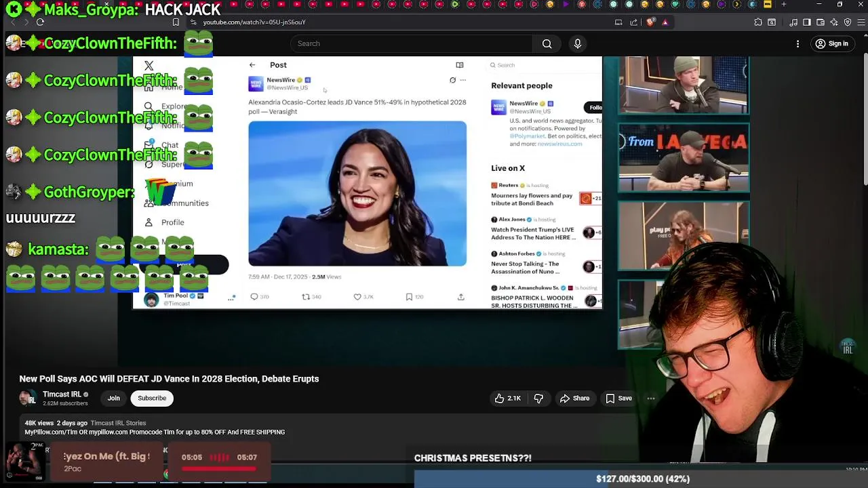Click the share page icon in address bar
Viewport: 868px width, 488px height.
(x=633, y=22)
